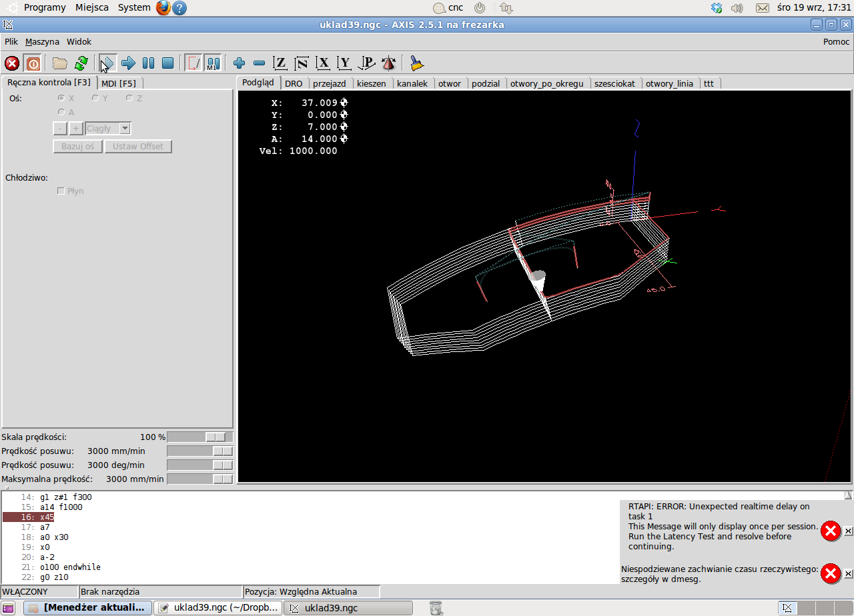Zoom out on preview

260,63
